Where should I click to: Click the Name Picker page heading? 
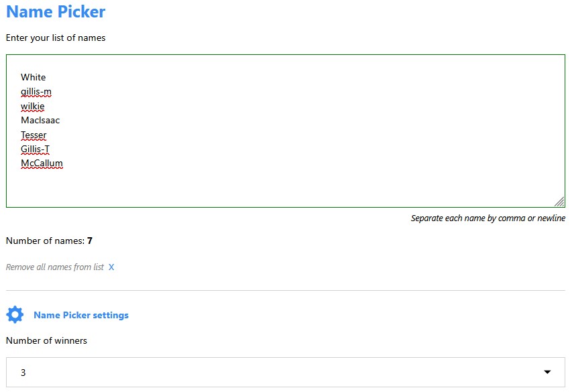tap(56, 11)
